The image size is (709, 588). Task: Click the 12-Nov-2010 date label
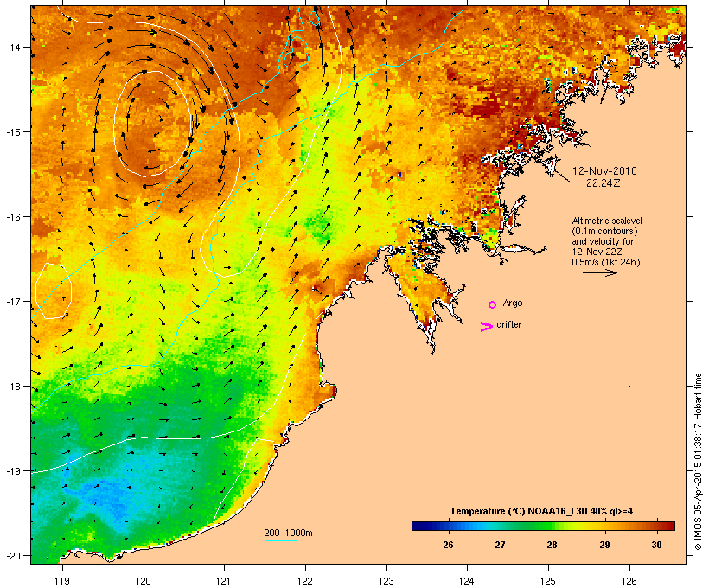pos(604,171)
